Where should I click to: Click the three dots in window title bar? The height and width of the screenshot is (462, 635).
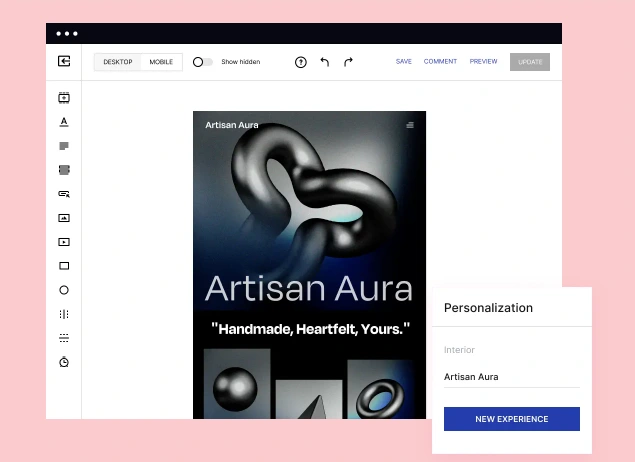tap(67, 34)
